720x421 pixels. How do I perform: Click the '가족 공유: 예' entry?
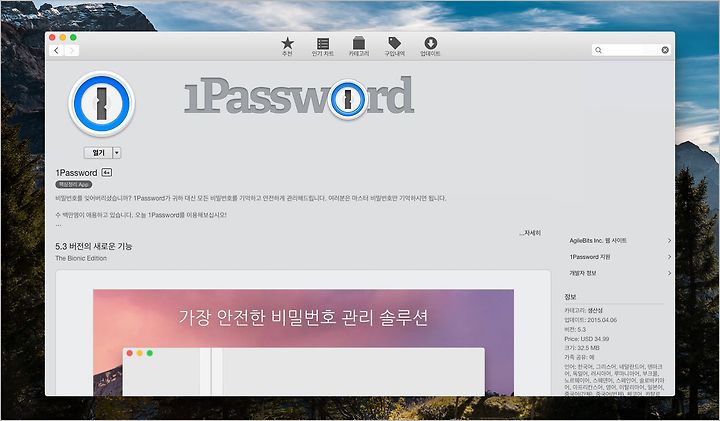(x=579, y=357)
